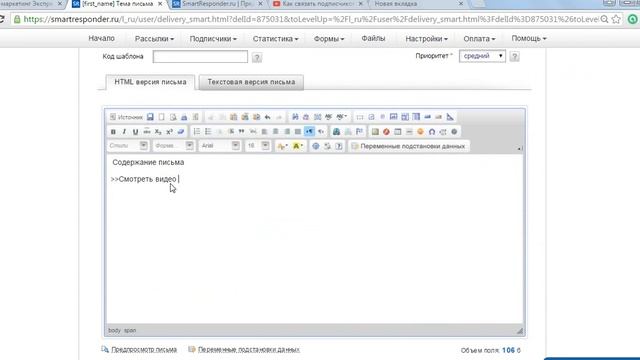Screen dimensions: 640x360
Task: Apply Superscript formatting
Action: coord(169,132)
